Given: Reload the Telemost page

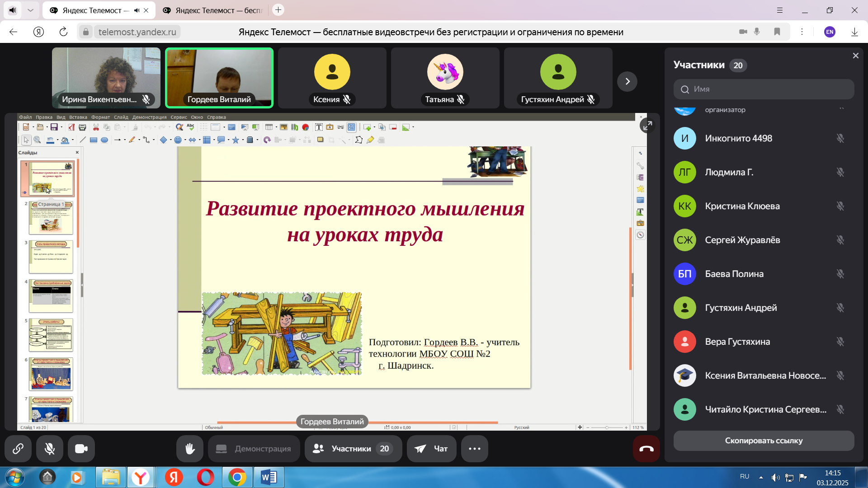Looking at the screenshot, I should pos(63,32).
